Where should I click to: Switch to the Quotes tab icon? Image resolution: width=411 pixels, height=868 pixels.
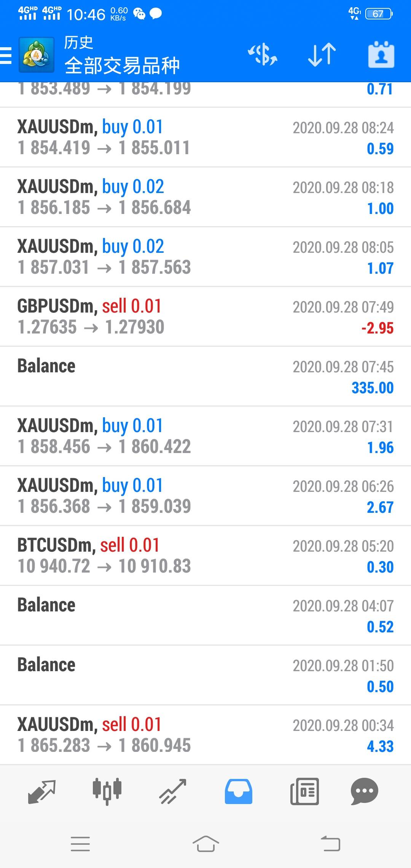click(x=42, y=792)
